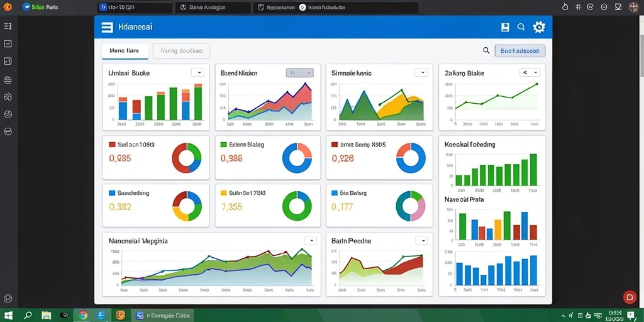This screenshot has height=322, width=644.
Task: Select the Mmno Ikim tab
Action: tap(125, 51)
